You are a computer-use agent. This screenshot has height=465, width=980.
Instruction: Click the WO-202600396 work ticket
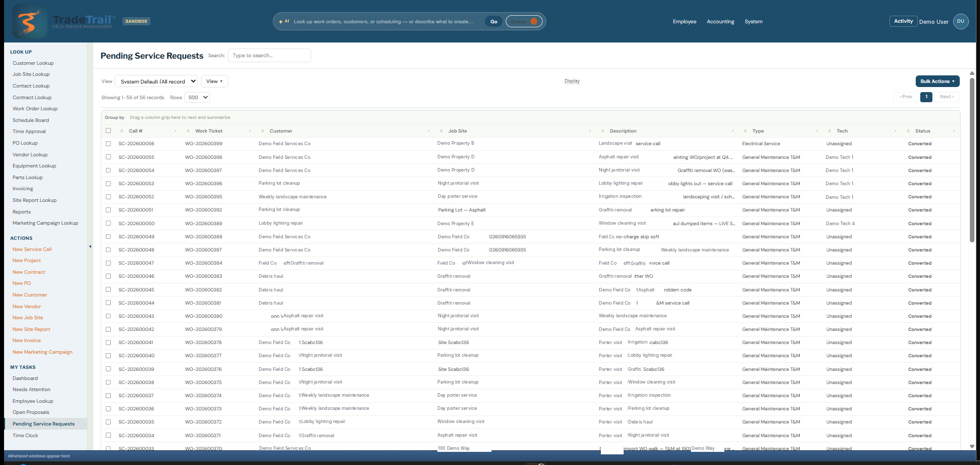pos(203,184)
